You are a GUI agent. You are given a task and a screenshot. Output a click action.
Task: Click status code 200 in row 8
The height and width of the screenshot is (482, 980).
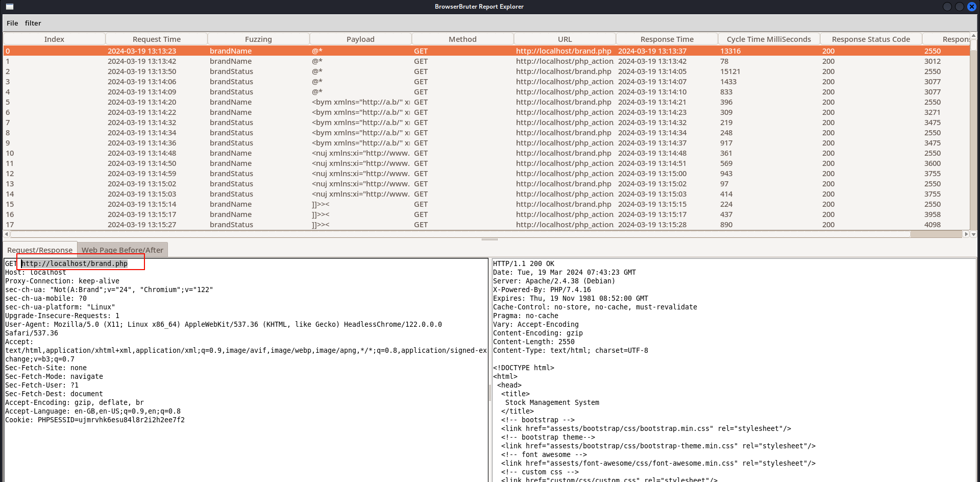(x=828, y=133)
